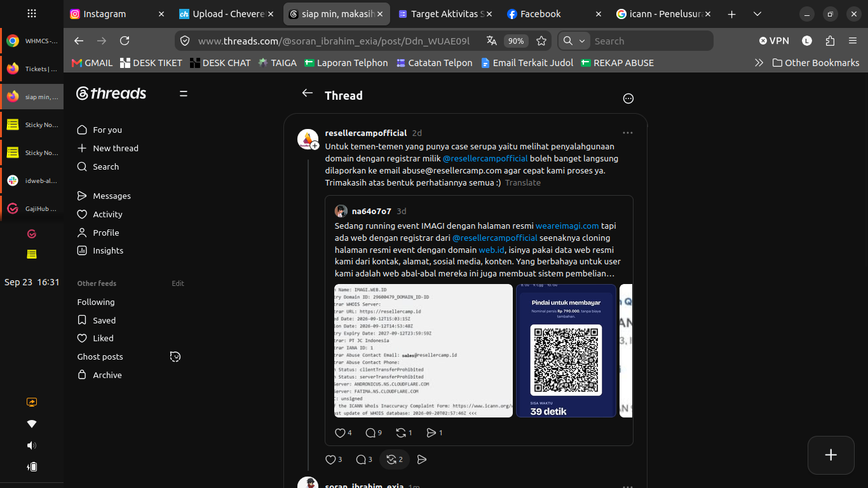
Task: Click the weareimagi.com link in the quoted post
Action: pyautogui.click(x=567, y=226)
